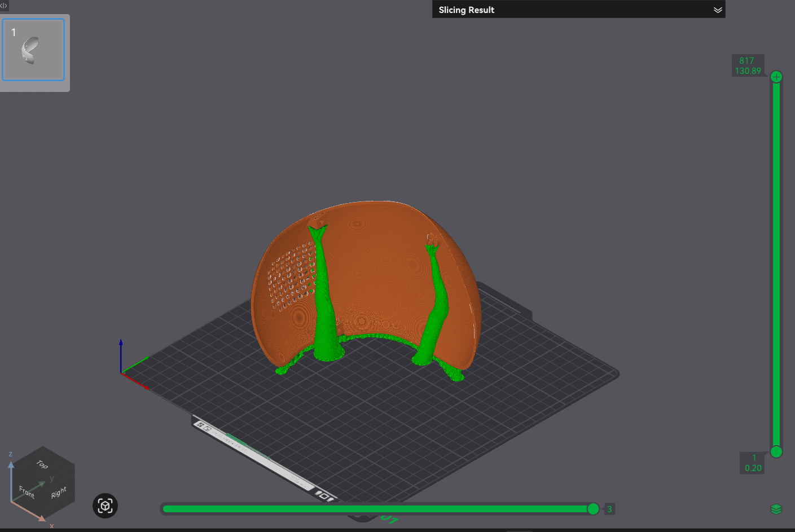Image resolution: width=795 pixels, height=532 pixels.
Task: Switch to the plate 1 thumbnail
Action: point(33,49)
